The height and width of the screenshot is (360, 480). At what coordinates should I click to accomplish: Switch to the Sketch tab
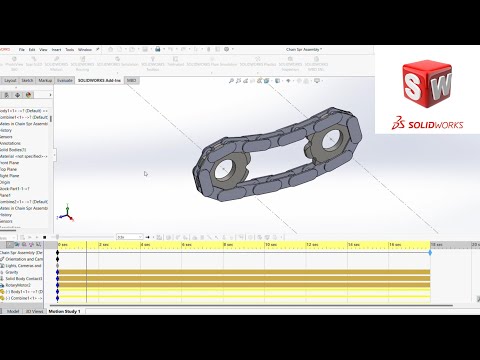(27, 80)
